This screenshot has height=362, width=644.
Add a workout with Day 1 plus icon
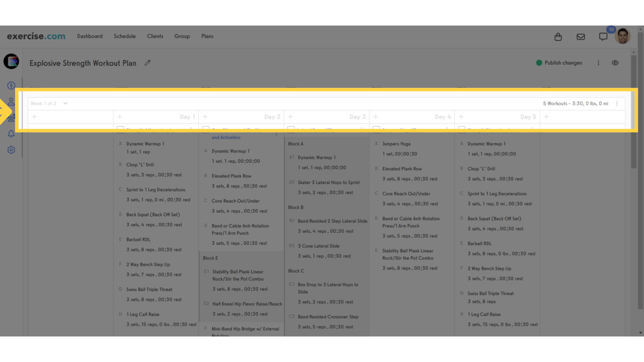click(120, 117)
